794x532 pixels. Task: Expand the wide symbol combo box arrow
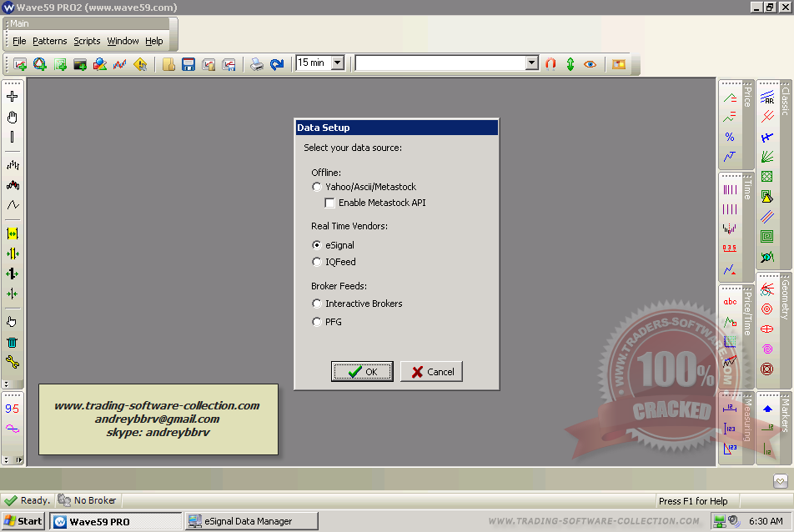coord(532,63)
